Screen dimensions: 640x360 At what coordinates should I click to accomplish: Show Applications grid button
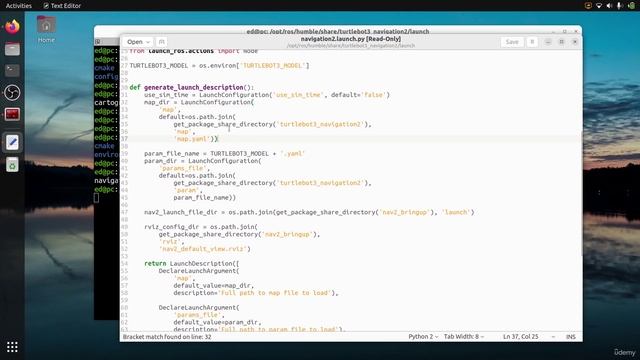tap(12, 347)
